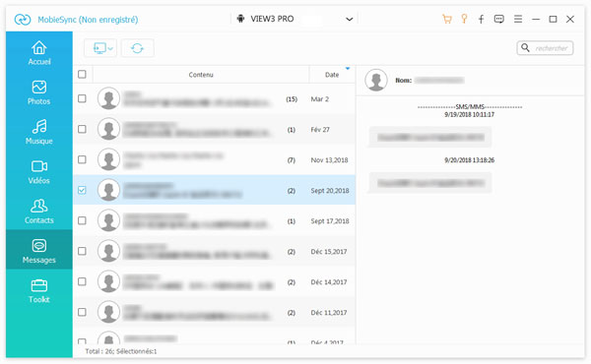Click the (7) message count
The height and width of the screenshot is (364, 591).
[292, 160]
